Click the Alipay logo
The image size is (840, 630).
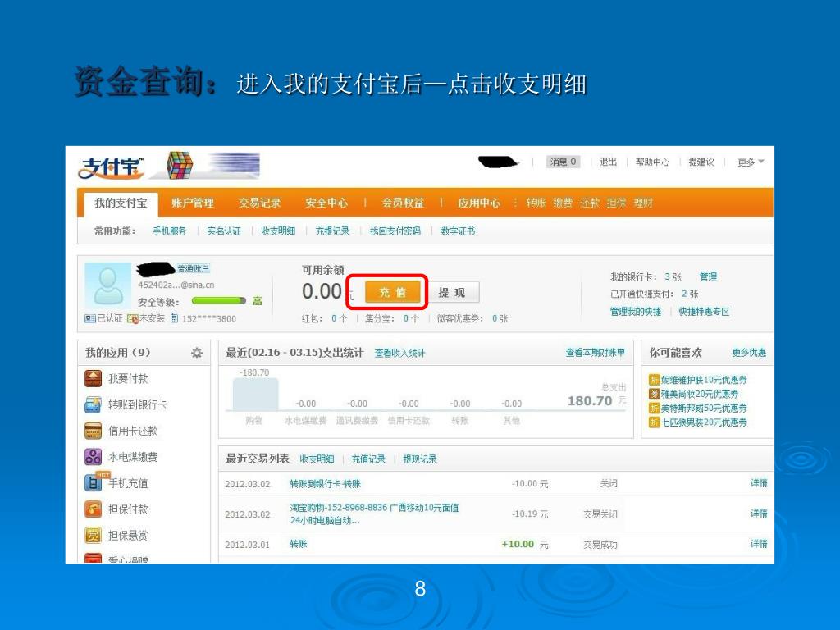111,167
